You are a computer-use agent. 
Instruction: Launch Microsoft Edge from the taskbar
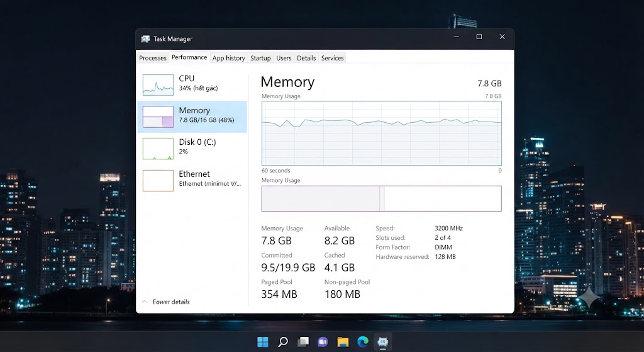click(363, 341)
